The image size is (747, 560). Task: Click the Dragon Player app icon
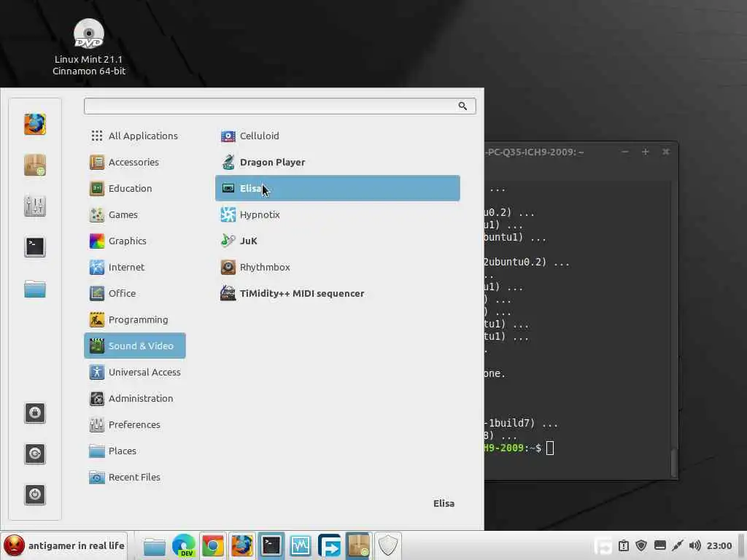point(228,163)
